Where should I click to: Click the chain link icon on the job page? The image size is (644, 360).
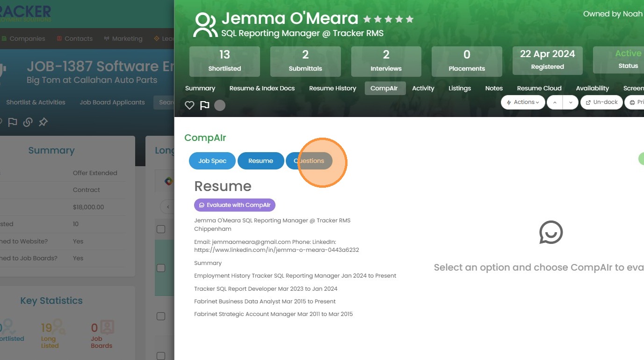pos(28,122)
